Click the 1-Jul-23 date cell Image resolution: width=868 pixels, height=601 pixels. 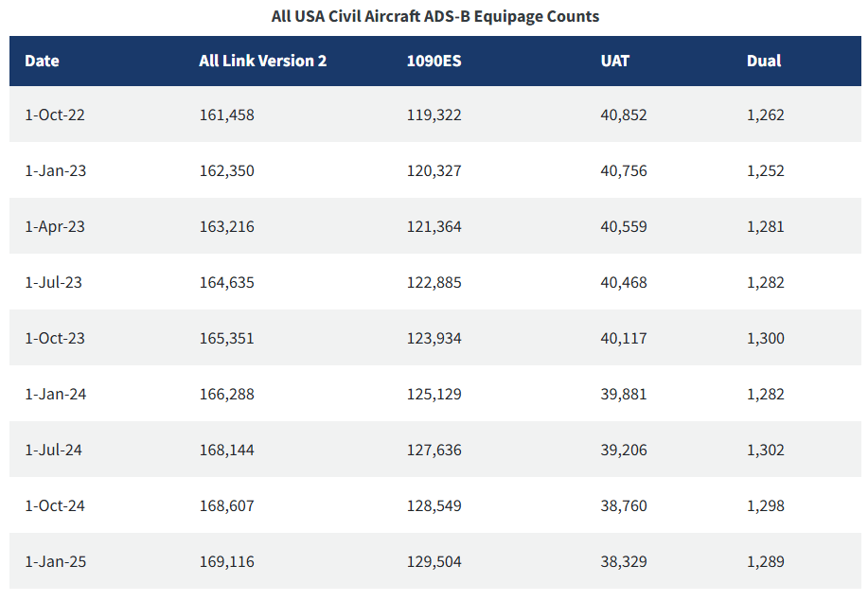[53, 283]
